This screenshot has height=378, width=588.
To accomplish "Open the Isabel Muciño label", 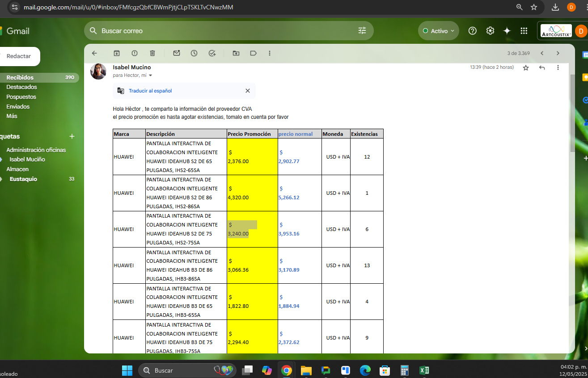I will tap(27, 160).
